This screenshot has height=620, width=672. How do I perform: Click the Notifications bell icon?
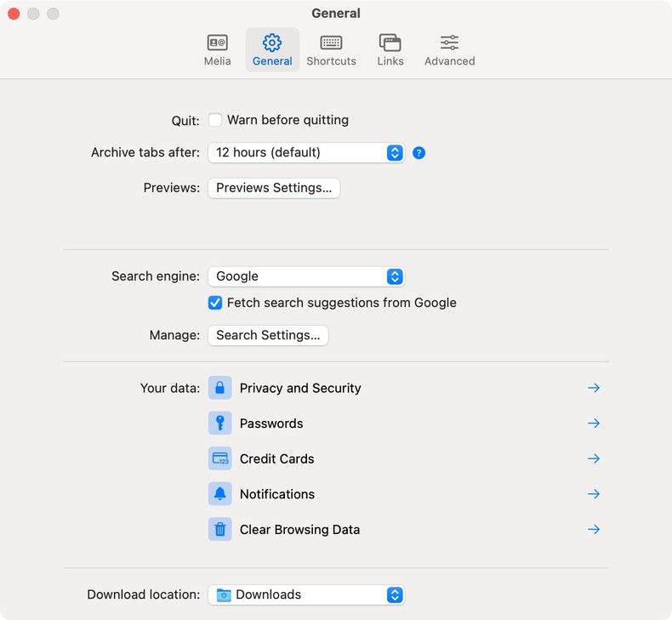point(219,494)
